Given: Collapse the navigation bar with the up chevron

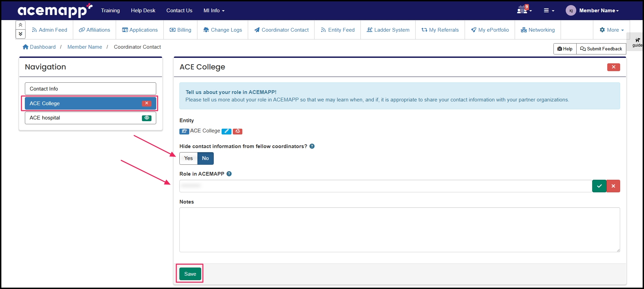Looking at the screenshot, I should click(20, 25).
